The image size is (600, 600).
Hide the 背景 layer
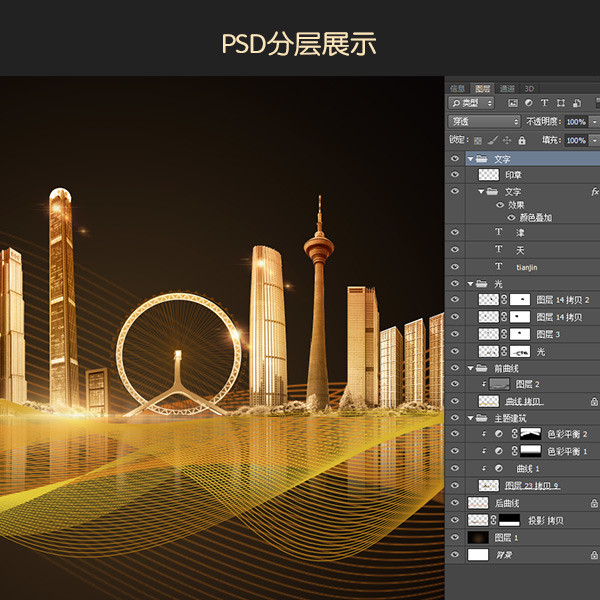tap(455, 554)
